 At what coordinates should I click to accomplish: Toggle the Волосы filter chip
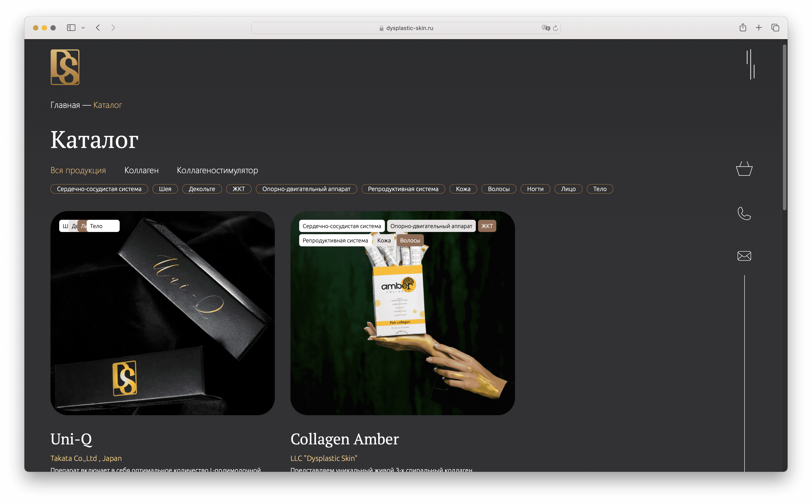coord(498,189)
